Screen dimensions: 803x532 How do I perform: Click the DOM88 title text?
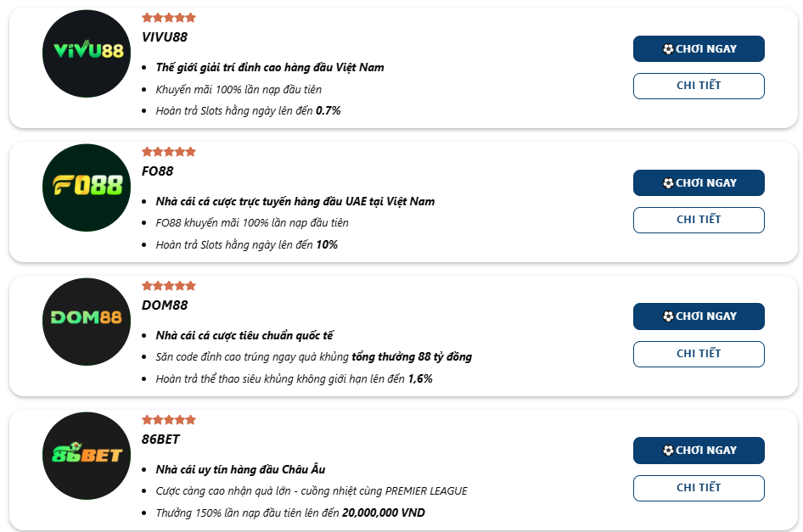point(165,305)
